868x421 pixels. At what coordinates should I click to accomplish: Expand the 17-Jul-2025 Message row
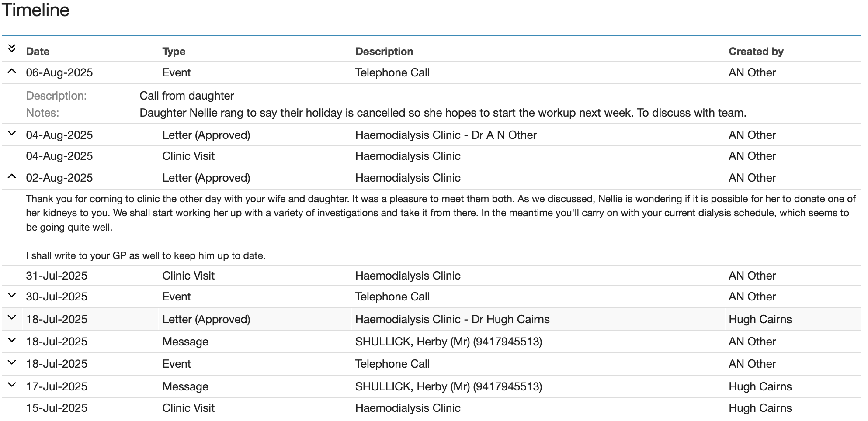point(12,385)
